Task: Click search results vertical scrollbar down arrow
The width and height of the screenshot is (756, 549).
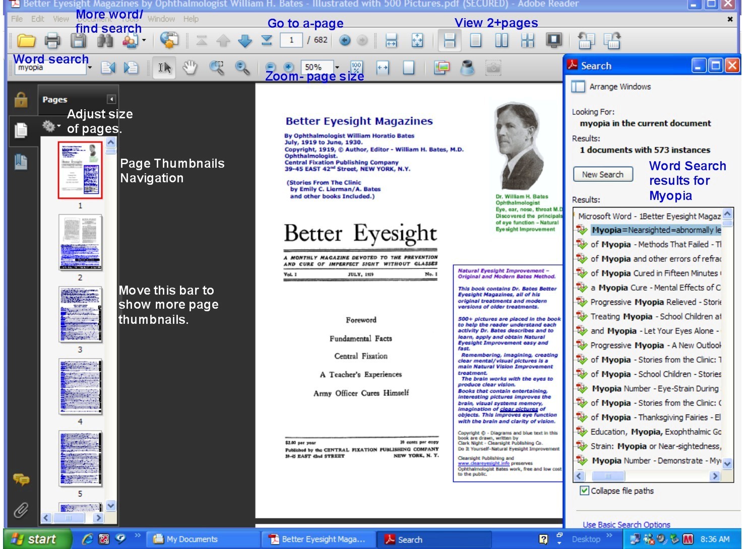Action: [727, 464]
